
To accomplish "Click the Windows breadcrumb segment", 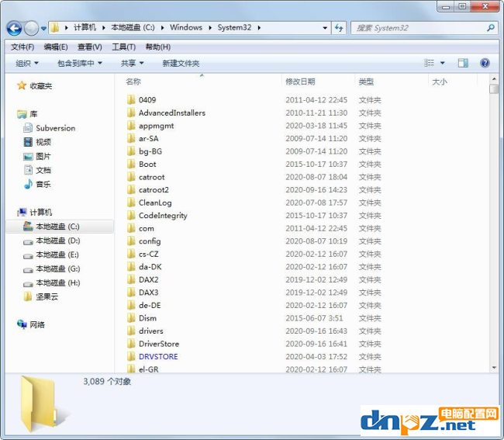I will (x=186, y=28).
